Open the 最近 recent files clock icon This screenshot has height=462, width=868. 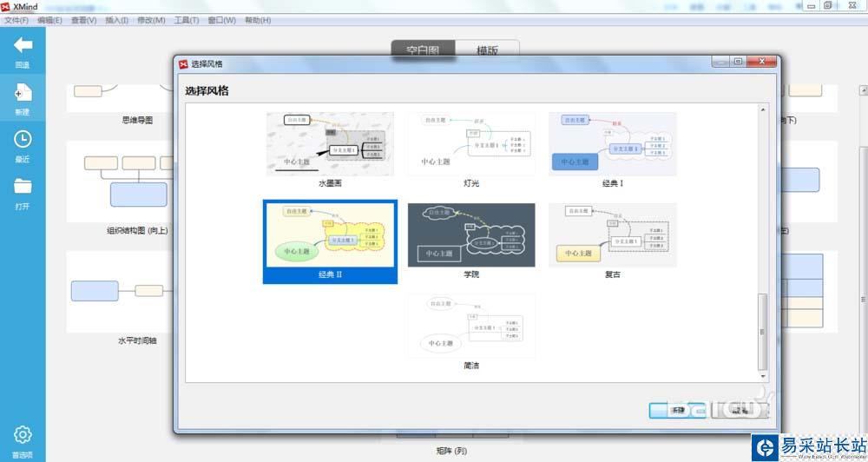pyautogui.click(x=23, y=139)
